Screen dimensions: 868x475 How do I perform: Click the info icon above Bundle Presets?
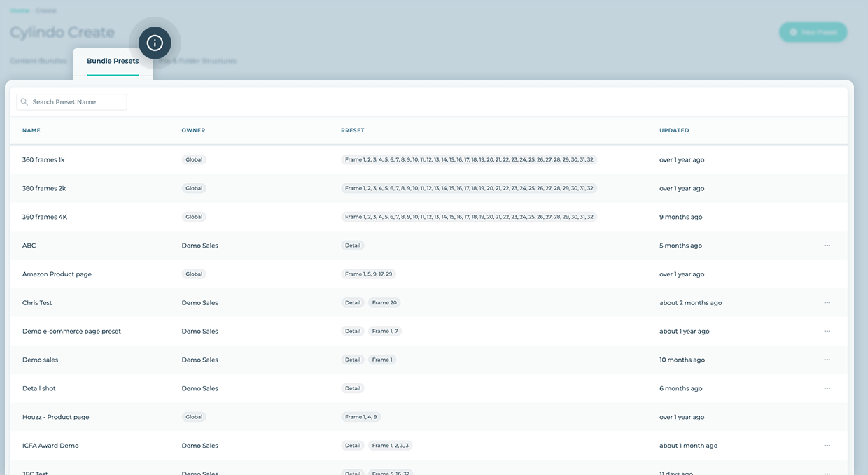click(155, 43)
